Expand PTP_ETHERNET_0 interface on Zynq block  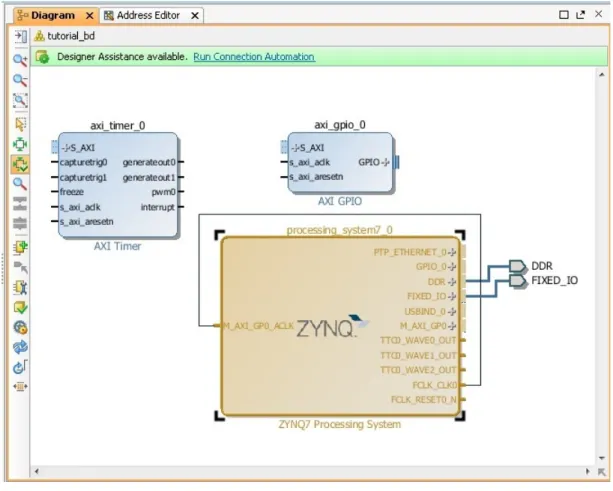452,253
